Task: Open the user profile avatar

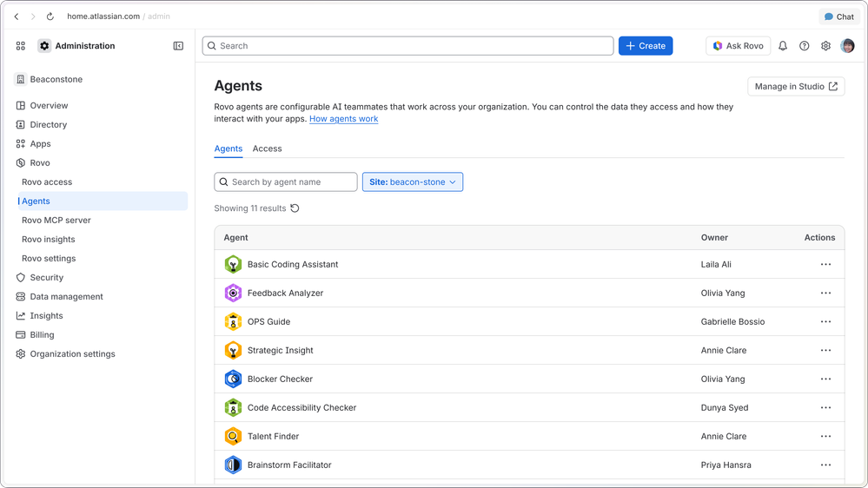Action: (x=847, y=46)
